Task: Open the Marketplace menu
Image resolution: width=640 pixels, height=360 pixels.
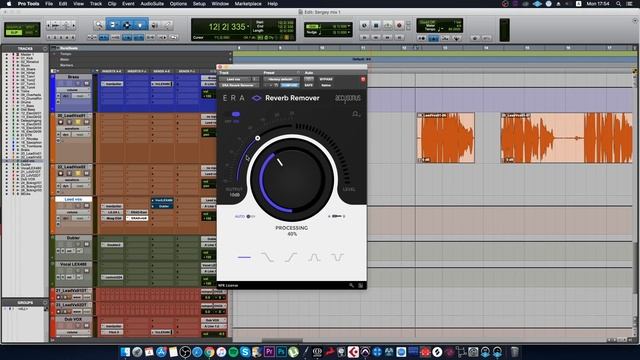Action: (x=248, y=4)
